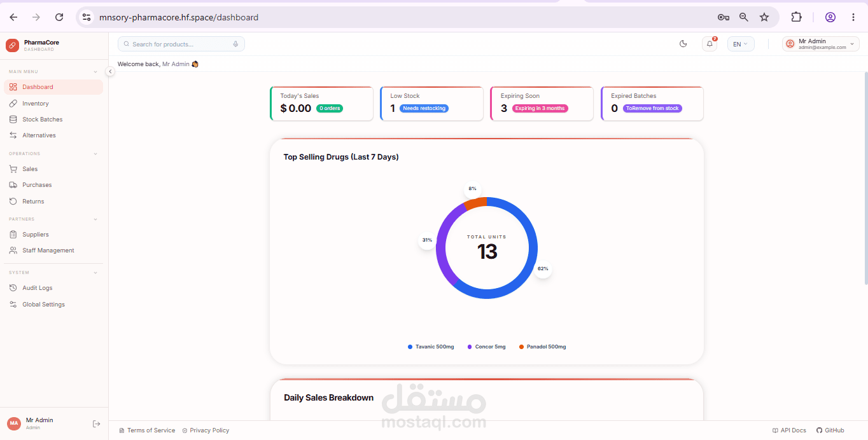Click the Global Settings sliders icon
Image resolution: width=868 pixels, height=440 pixels.
click(x=13, y=305)
